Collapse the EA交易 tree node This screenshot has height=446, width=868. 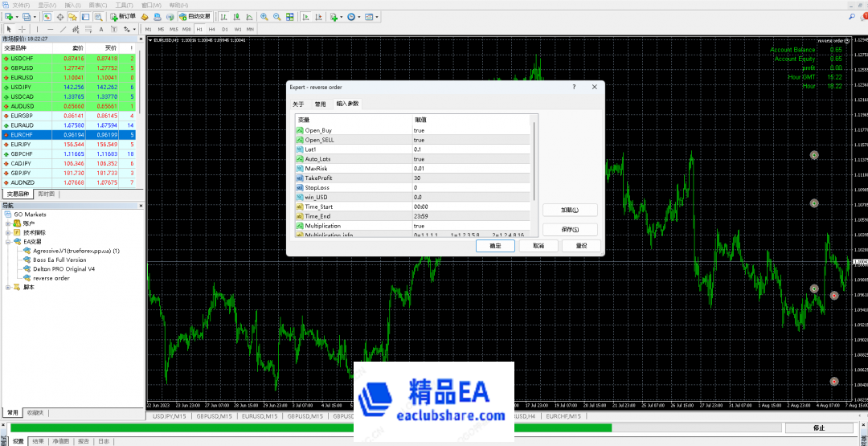tap(8, 241)
